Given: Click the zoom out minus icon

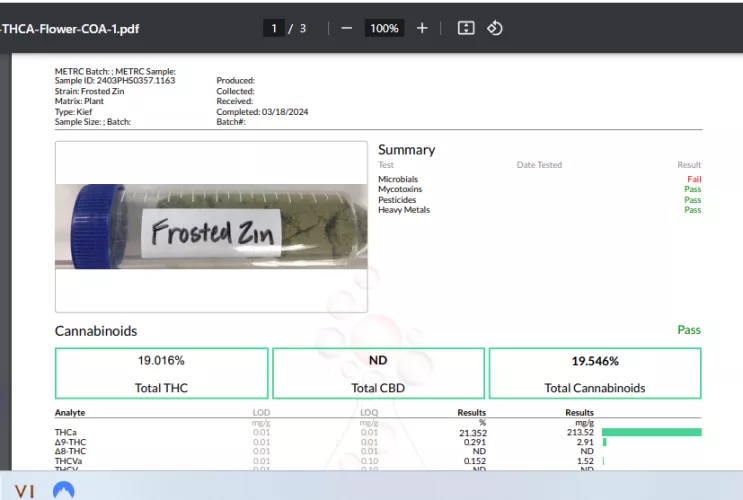Looking at the screenshot, I should (346, 28).
